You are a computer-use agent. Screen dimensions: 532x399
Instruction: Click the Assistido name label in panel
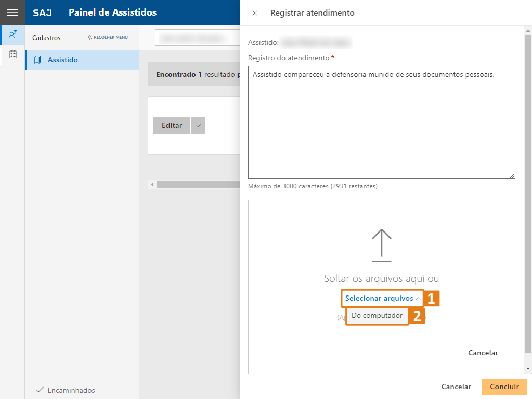pos(263,43)
